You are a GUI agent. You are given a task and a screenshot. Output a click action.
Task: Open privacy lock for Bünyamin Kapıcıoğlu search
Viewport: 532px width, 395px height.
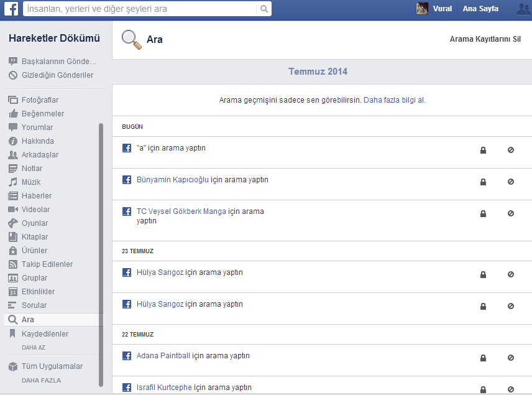483,182
